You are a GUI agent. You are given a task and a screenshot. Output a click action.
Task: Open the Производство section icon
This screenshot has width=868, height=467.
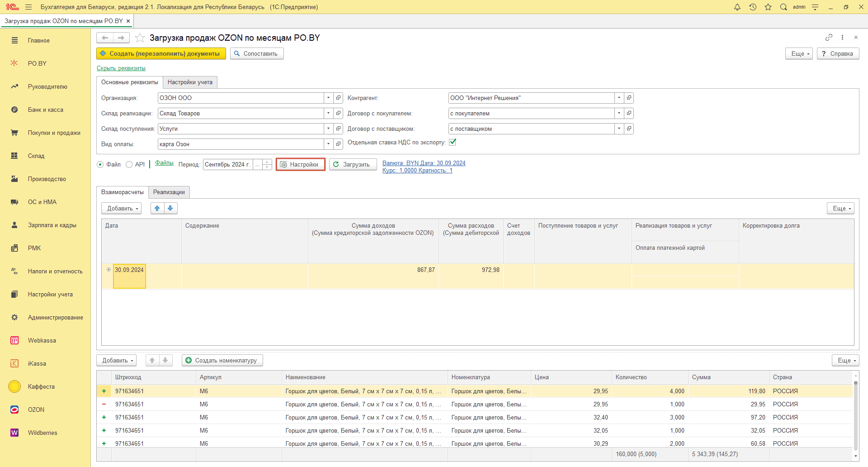pos(14,179)
